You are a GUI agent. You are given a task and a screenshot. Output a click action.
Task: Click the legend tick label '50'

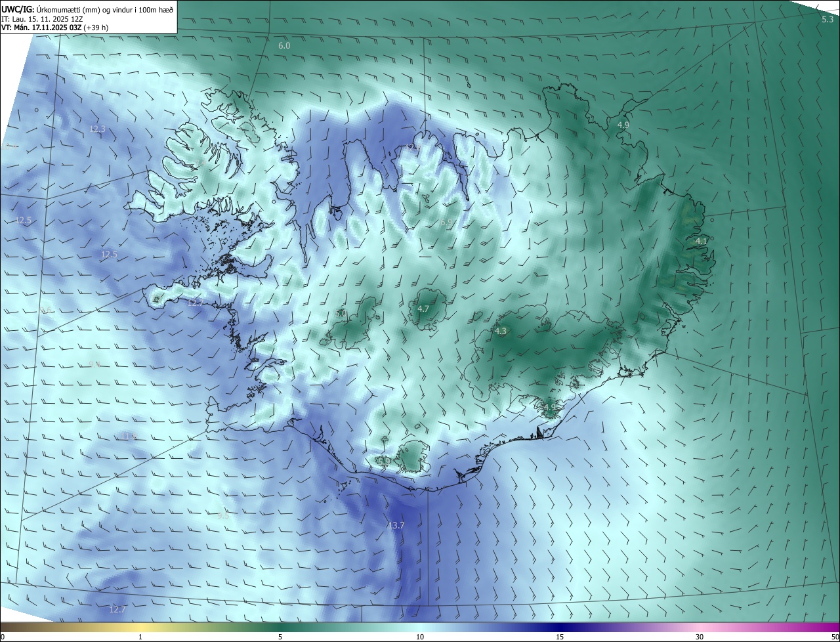(835, 637)
